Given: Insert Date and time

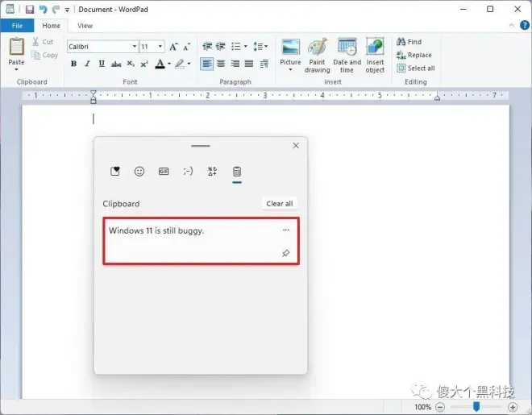Looking at the screenshot, I should coord(347,56).
